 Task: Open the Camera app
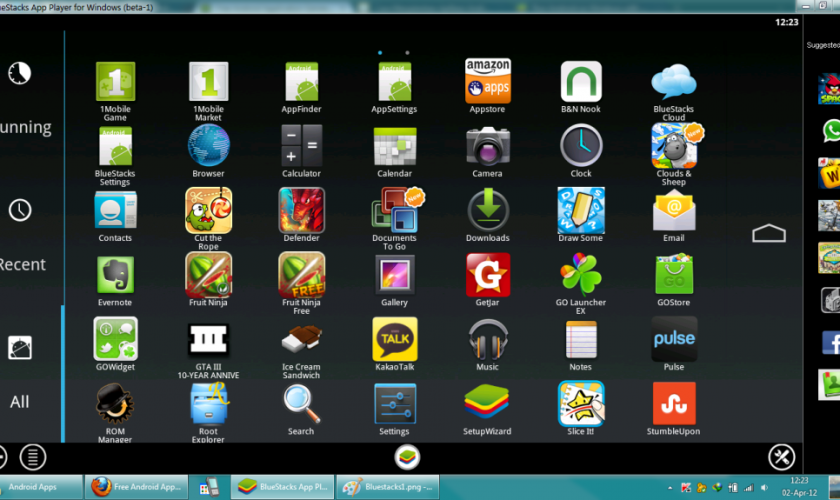point(487,147)
